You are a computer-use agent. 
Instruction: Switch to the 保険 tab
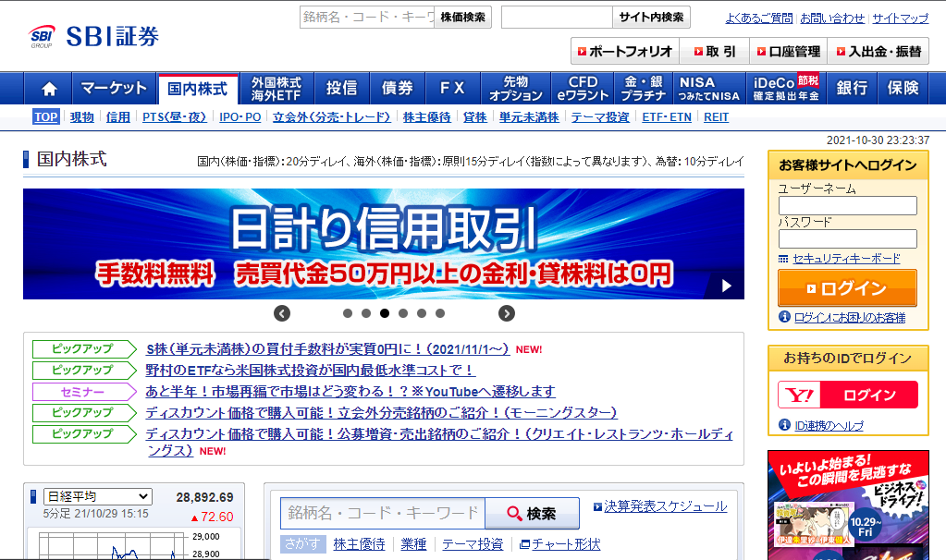(x=903, y=89)
